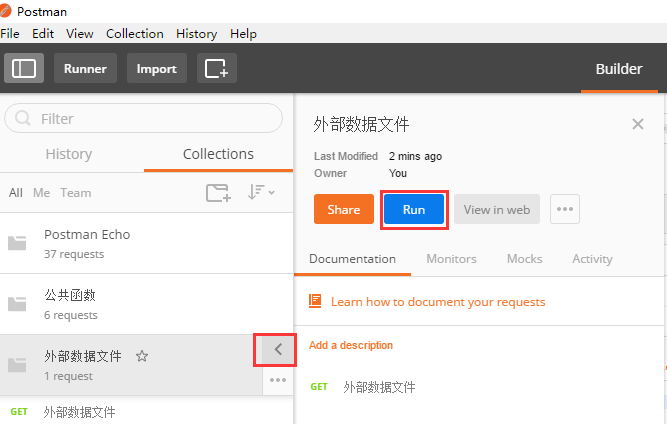Image resolution: width=667 pixels, height=424 pixels.
Task: Open the 公共函数 collection
Action: coord(146,304)
